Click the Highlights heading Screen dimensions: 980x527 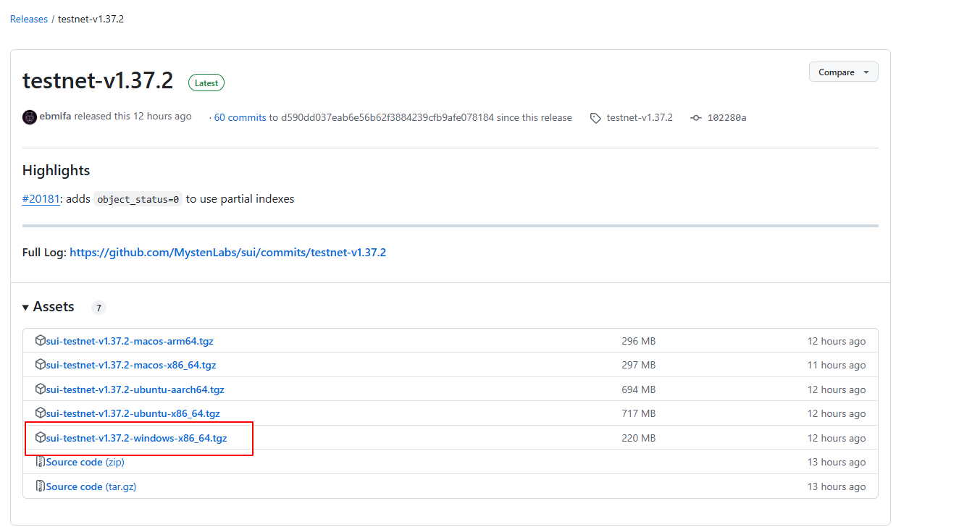[x=56, y=171]
